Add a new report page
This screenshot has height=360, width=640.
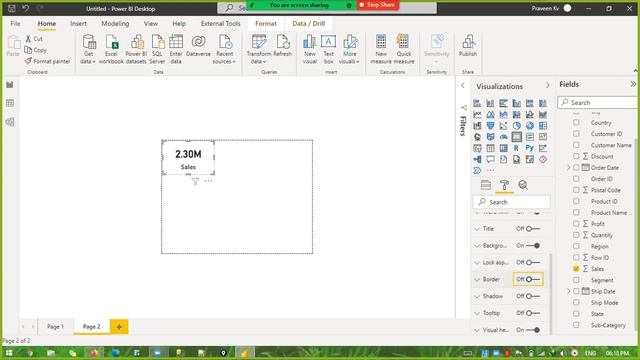(x=119, y=327)
